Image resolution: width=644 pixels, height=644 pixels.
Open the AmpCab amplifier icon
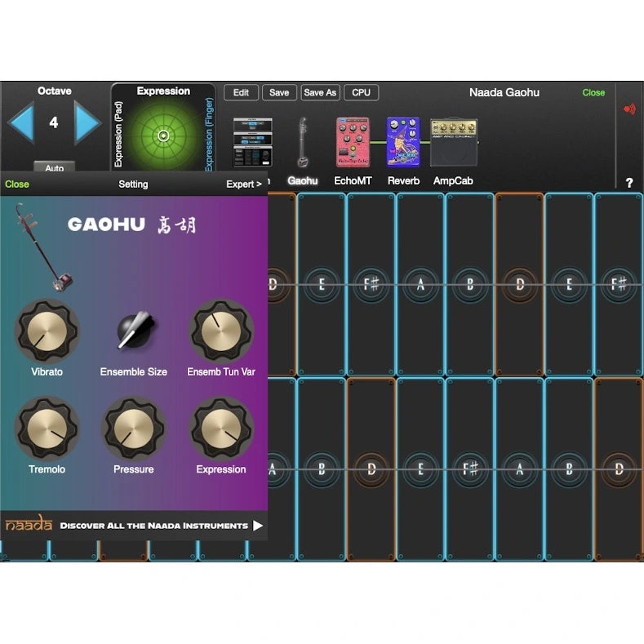(454, 142)
